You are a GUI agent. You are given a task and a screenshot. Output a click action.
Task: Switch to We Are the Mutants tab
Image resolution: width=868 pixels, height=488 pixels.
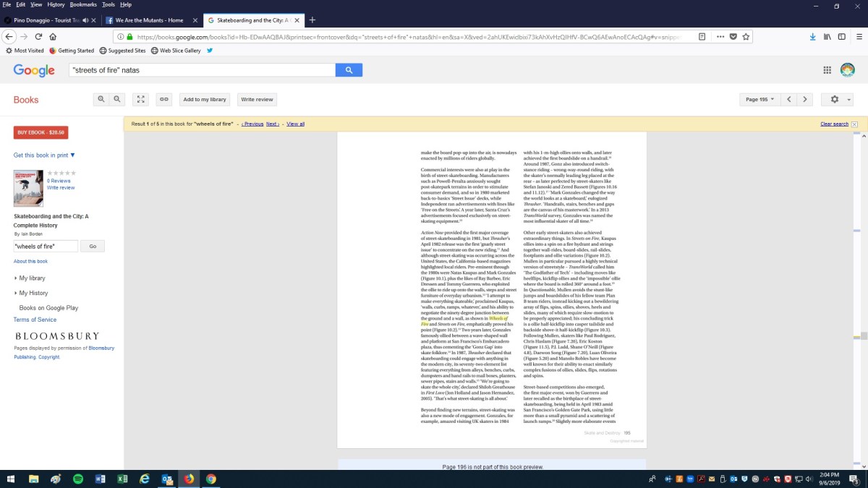click(x=148, y=20)
